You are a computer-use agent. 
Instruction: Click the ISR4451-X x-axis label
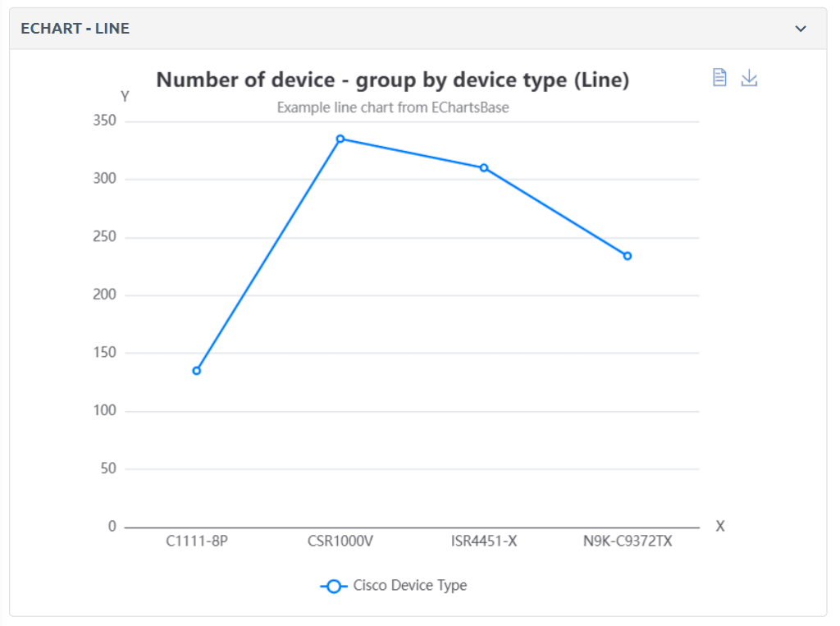tap(484, 541)
